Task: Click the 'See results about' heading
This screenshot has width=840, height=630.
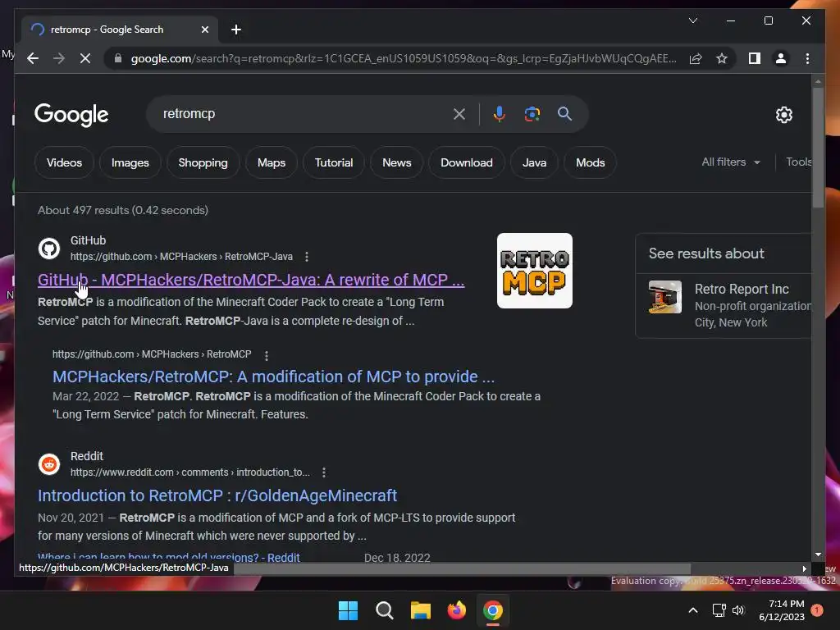Action: 706,253
